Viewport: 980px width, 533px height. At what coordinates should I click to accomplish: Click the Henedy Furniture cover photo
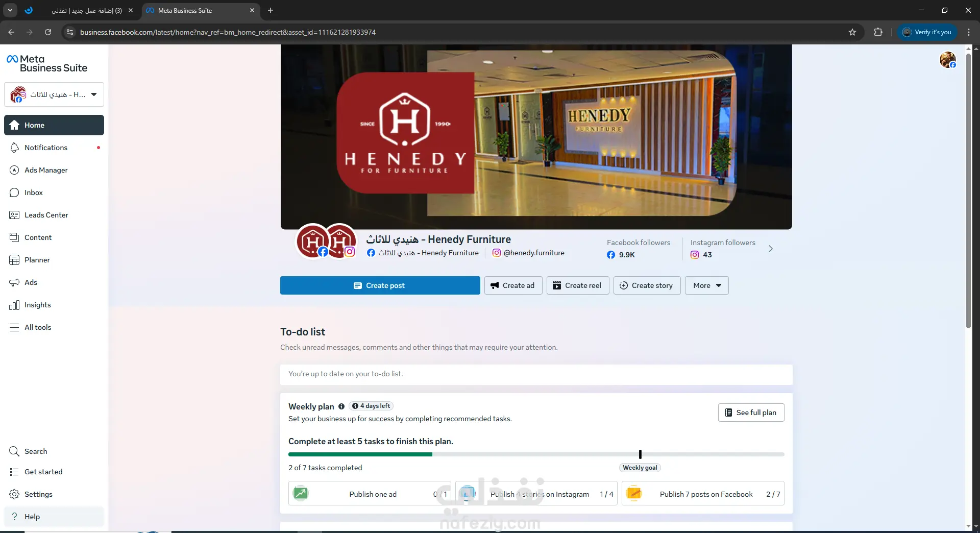pos(536,137)
